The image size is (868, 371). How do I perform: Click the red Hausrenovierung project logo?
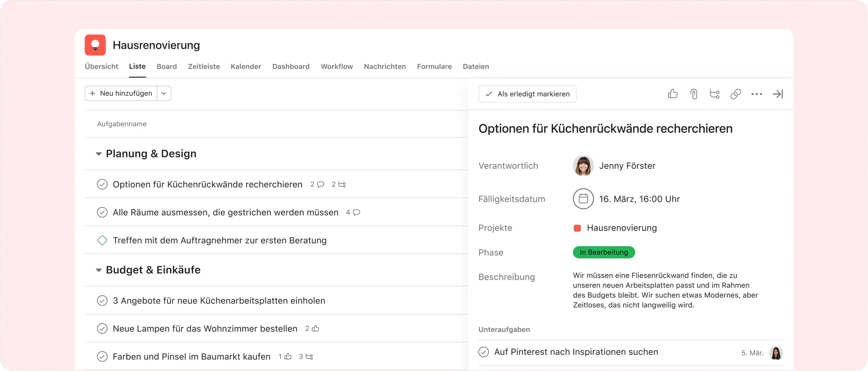point(95,45)
